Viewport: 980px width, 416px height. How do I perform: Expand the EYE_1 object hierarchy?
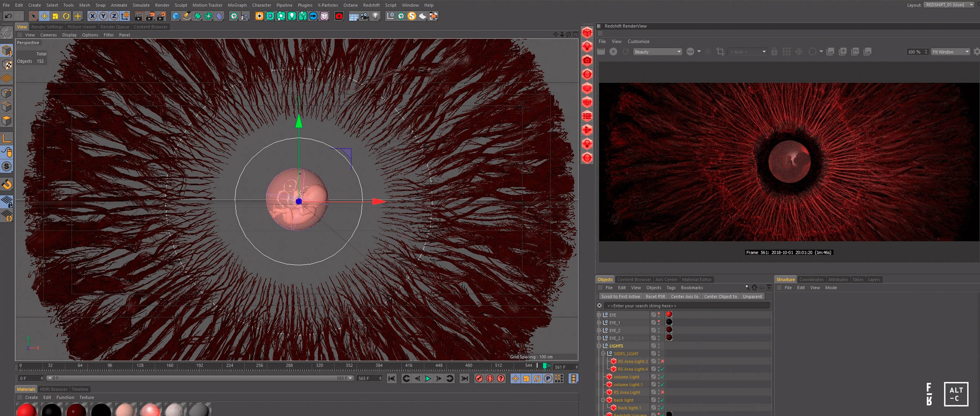[599, 323]
